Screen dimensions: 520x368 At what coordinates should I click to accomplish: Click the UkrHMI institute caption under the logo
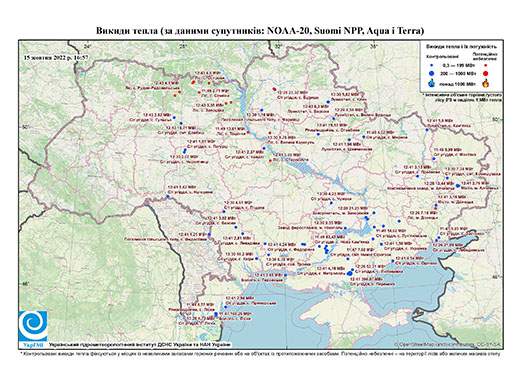(140, 344)
